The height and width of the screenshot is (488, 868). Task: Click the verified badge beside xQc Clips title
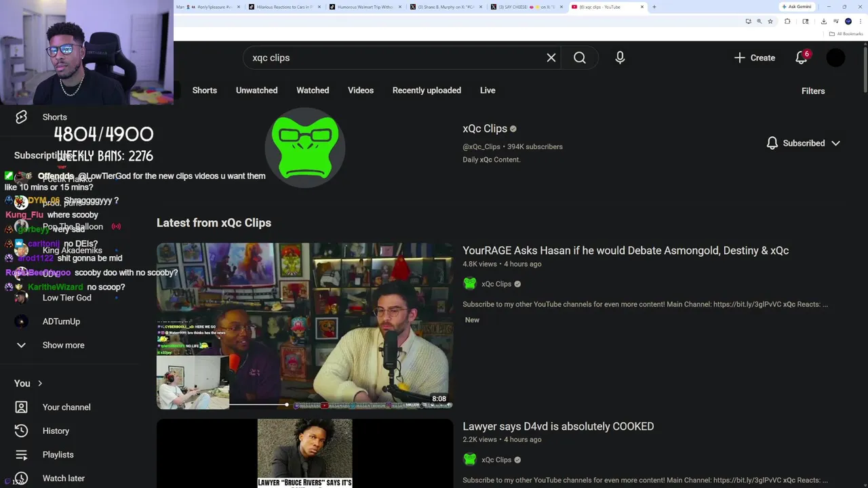[x=513, y=129]
